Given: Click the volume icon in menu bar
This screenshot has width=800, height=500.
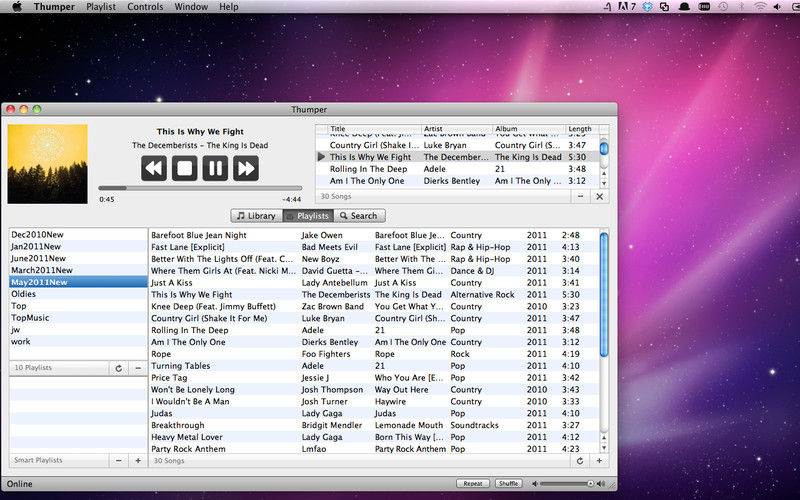Looking at the screenshot, I should pos(777,7).
